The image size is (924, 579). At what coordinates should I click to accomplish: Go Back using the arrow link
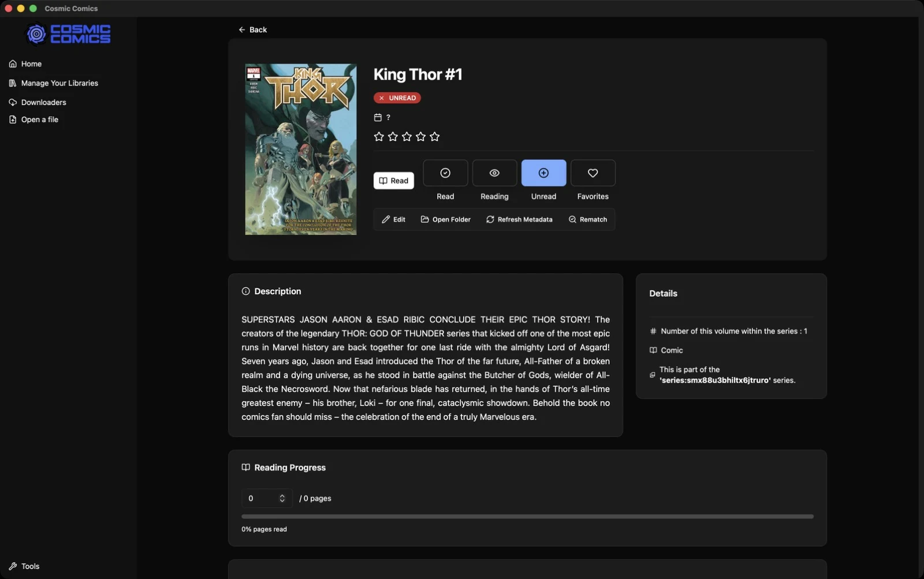(253, 29)
